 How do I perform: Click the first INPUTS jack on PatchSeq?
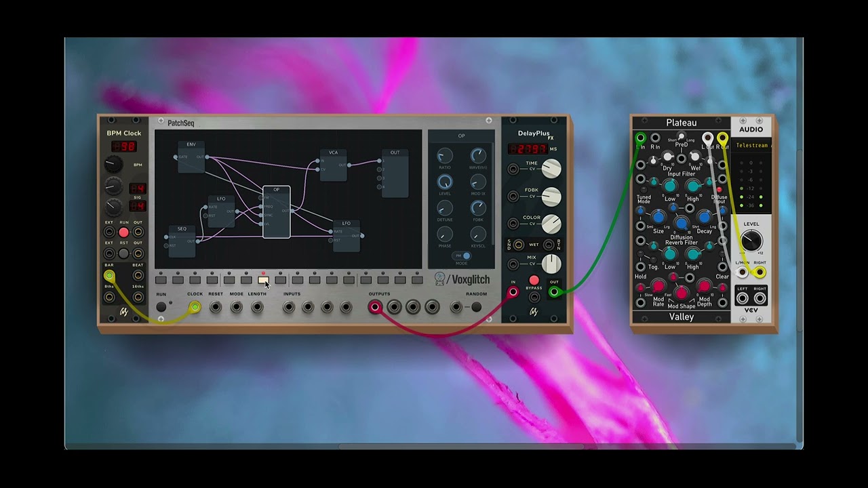click(x=289, y=307)
